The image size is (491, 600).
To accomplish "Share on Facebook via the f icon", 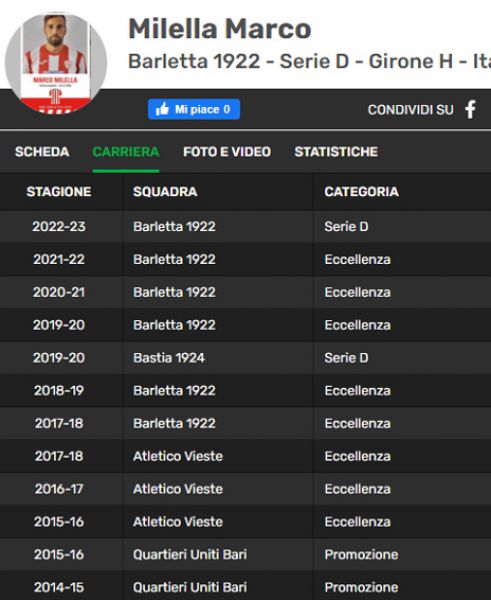I will click(x=470, y=110).
